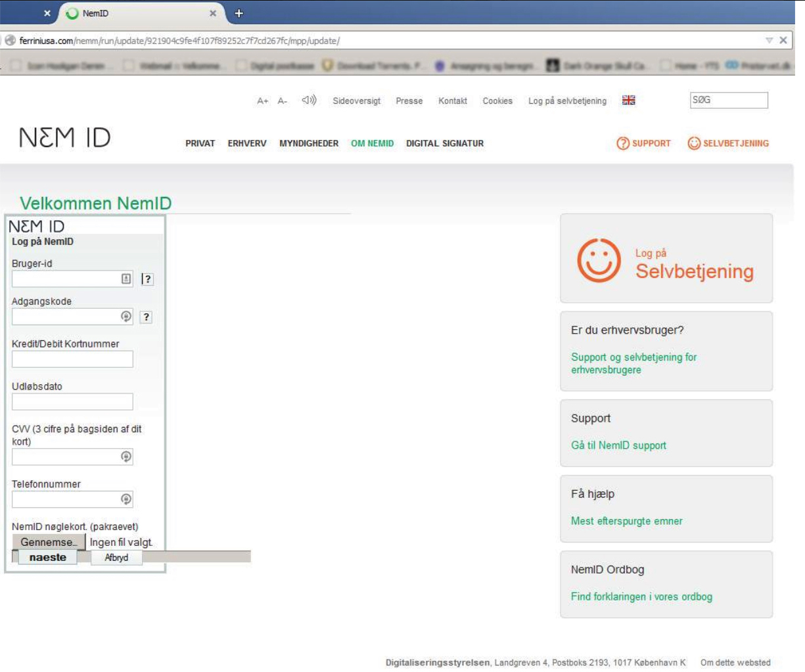Open Om dette websted footer link
The height and width of the screenshot is (672, 805).
click(x=735, y=662)
